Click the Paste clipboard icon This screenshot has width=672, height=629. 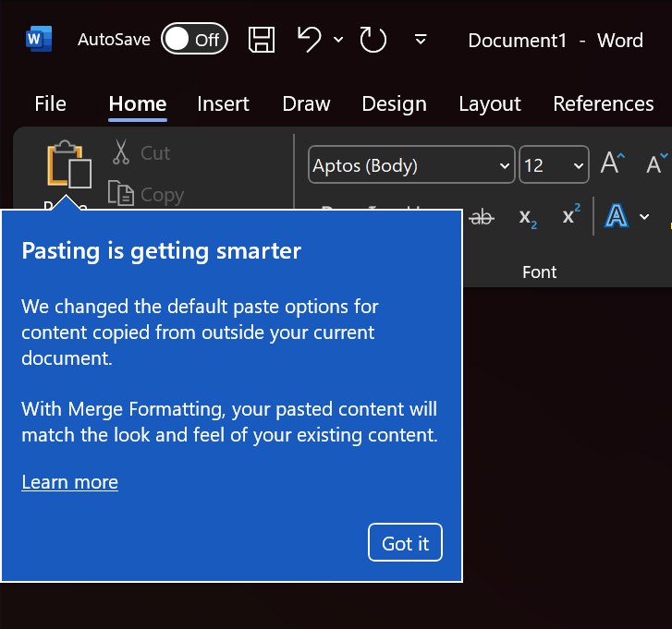click(x=69, y=166)
